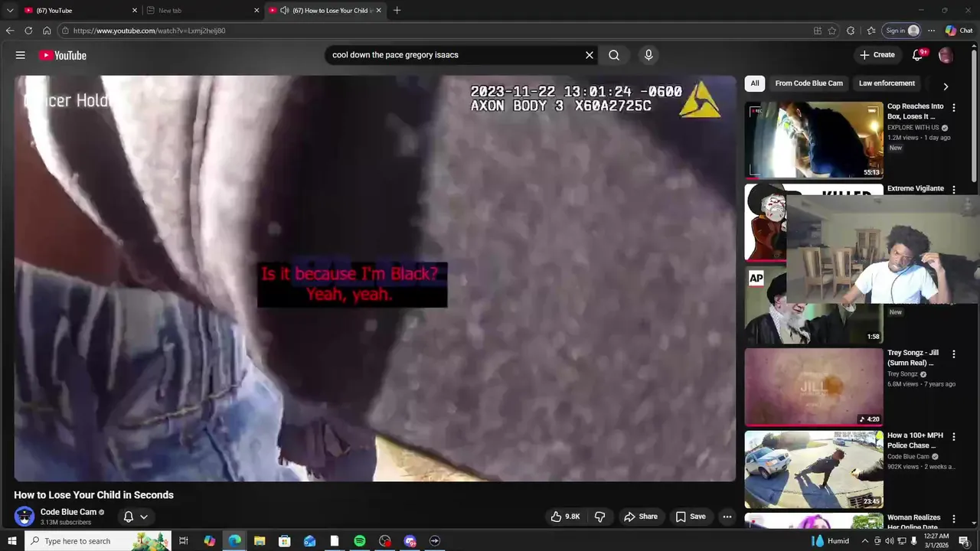Open a new browser tab with plus
The width and height of the screenshot is (980, 551).
[x=397, y=11]
